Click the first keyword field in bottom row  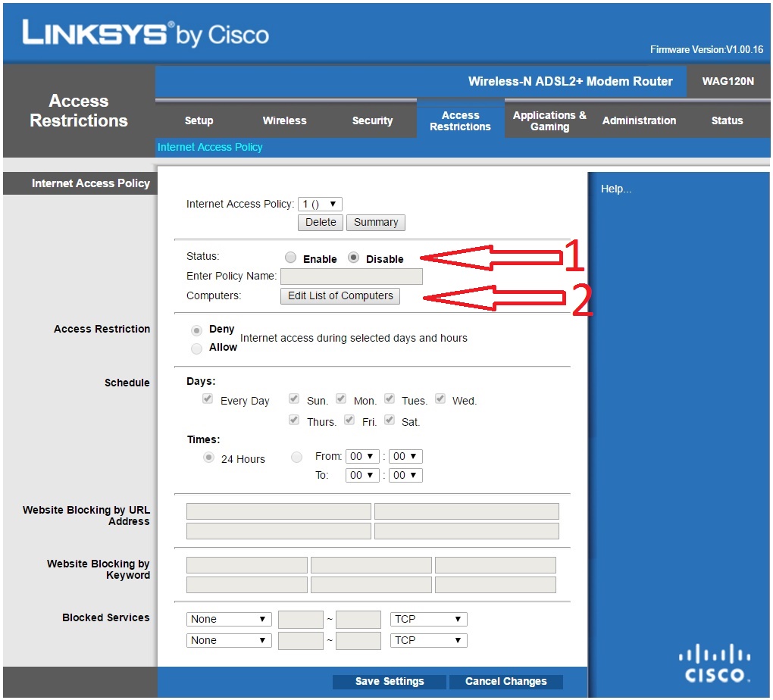[246, 585]
